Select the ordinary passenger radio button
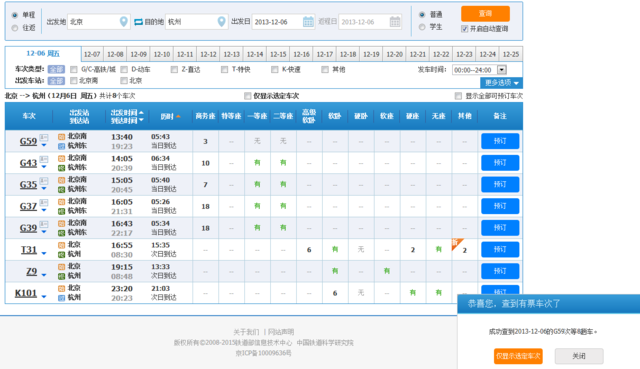This screenshot has width=640, height=369. [x=422, y=15]
